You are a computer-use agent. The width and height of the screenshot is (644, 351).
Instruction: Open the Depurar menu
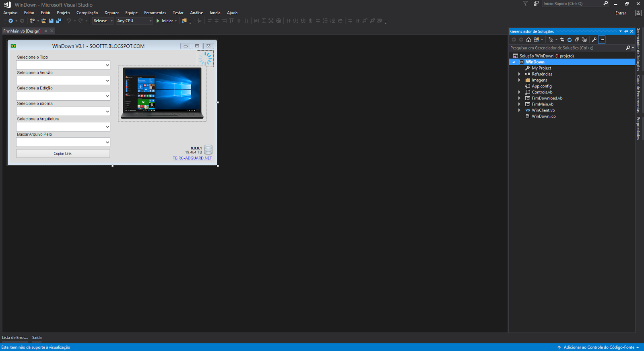(x=111, y=13)
